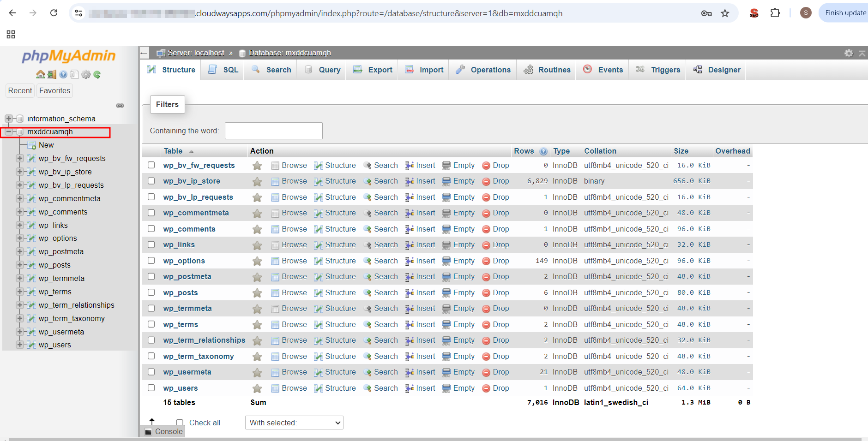Click the Rows column help icon
This screenshot has width=868, height=441.
click(543, 151)
